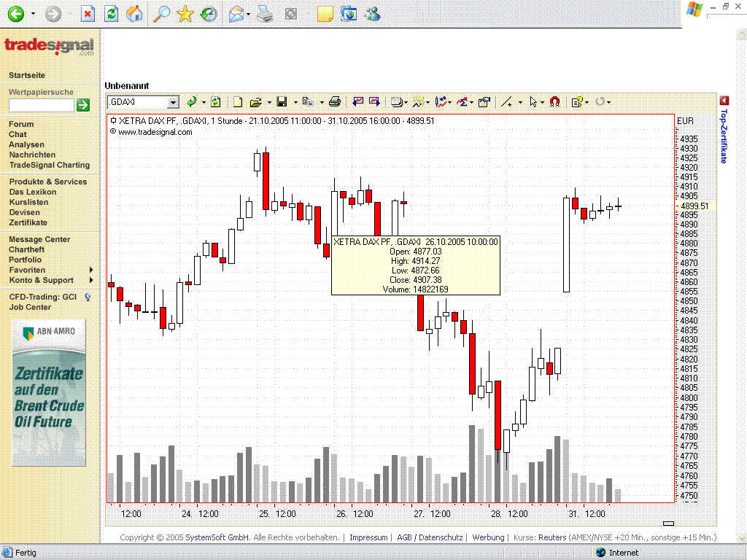Open the Impressum link in footer
Screen dimensions: 747x560
[x=368, y=537]
